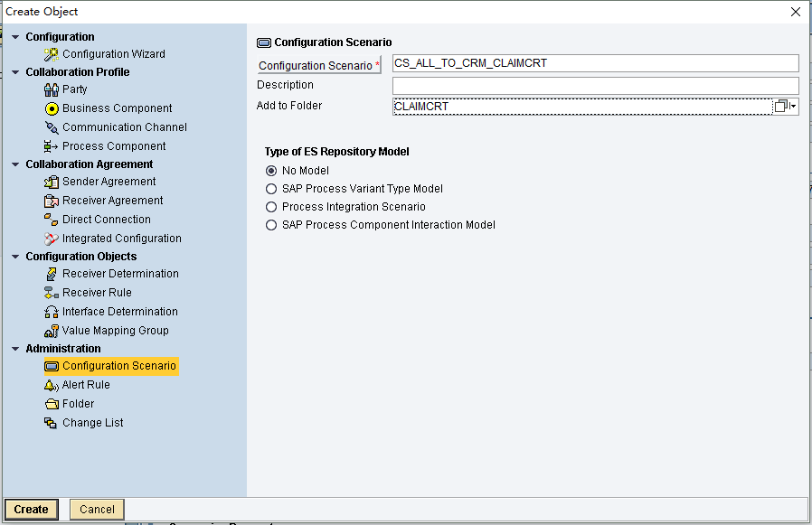Viewport: 812px width, 525px height.
Task: Click the Configuration Wizard wand icon
Action: tap(52, 54)
